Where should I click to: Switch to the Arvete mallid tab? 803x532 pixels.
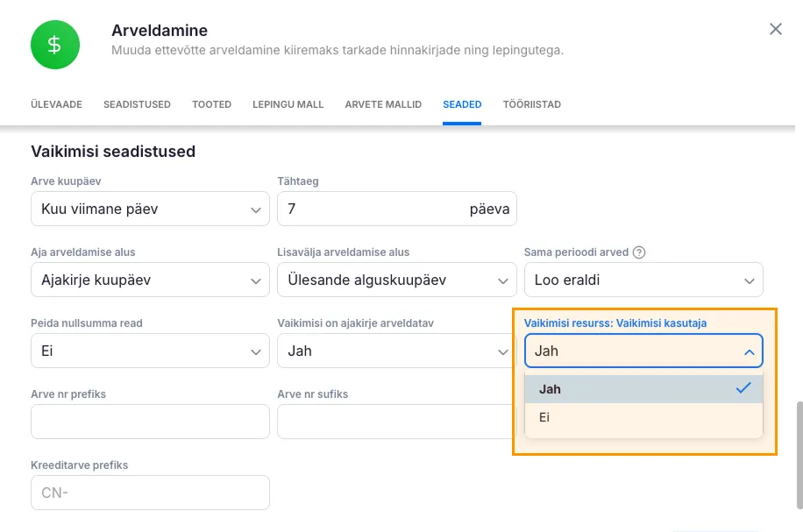click(383, 104)
